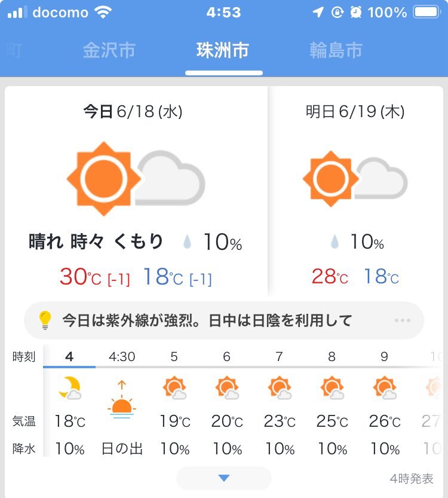
Task: Tap the lightbulb tip icon
Action: 45,320
